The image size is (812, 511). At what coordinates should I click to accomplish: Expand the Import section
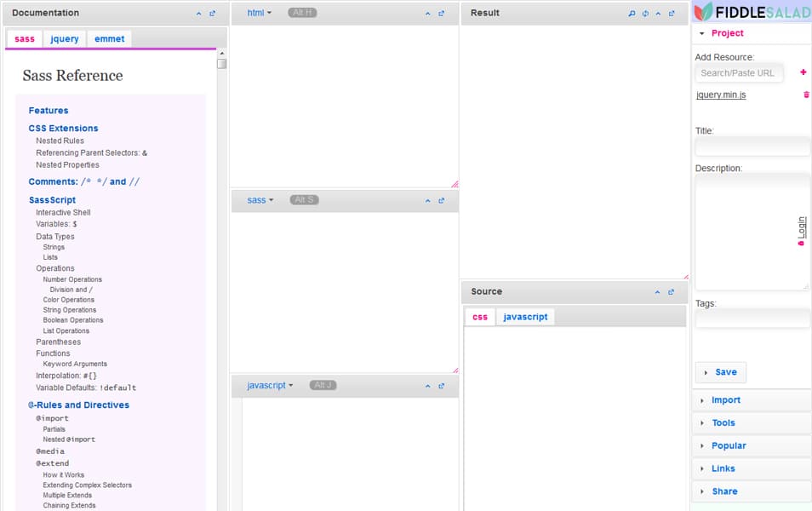click(724, 399)
